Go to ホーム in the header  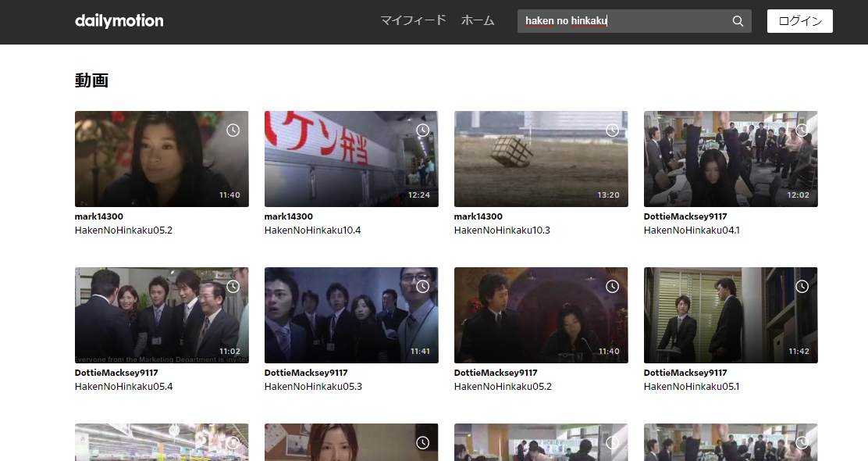[x=478, y=21]
